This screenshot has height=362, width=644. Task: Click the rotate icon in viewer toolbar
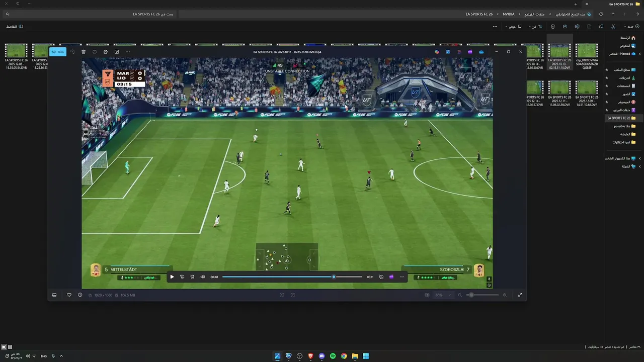[x=72, y=52]
